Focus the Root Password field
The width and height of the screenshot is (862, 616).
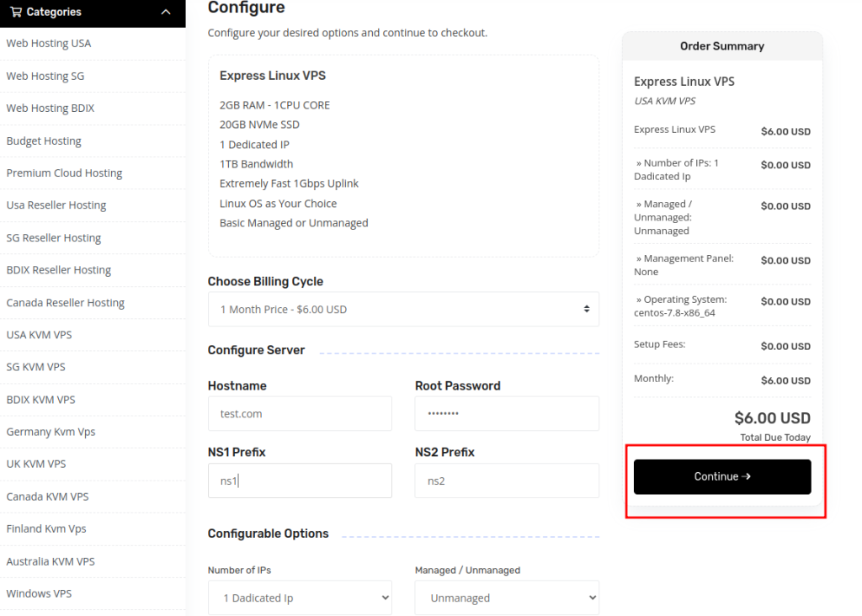pyautogui.click(x=506, y=414)
